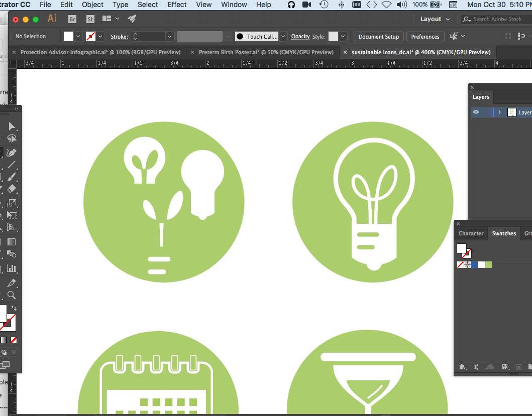Open the Touch Calligraphic brush dropdown
The width and height of the screenshot is (532, 416).
click(x=283, y=36)
